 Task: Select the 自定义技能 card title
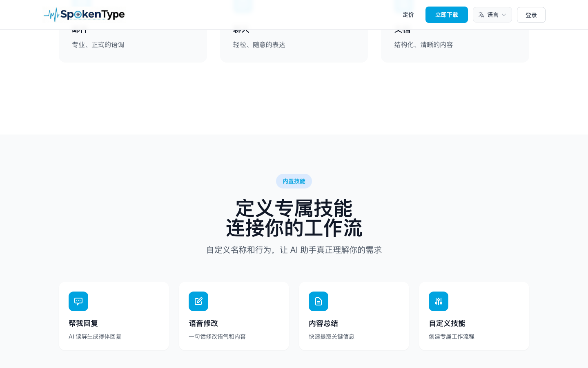click(447, 323)
